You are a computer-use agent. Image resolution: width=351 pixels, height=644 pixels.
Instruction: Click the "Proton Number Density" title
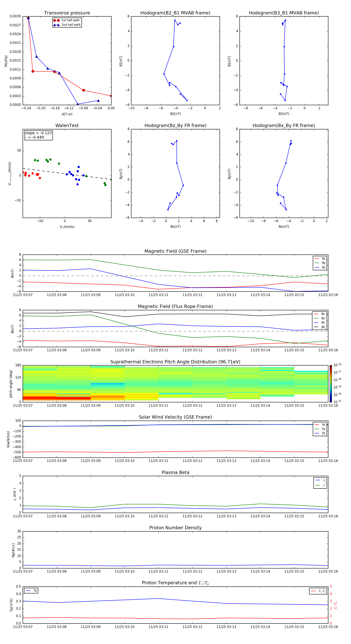(x=175, y=528)
